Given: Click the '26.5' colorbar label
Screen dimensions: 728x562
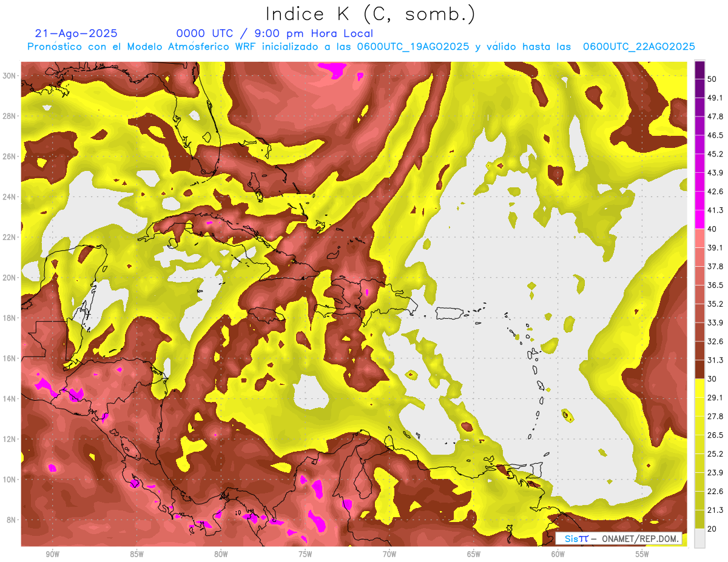Looking at the screenshot, I should [x=716, y=435].
